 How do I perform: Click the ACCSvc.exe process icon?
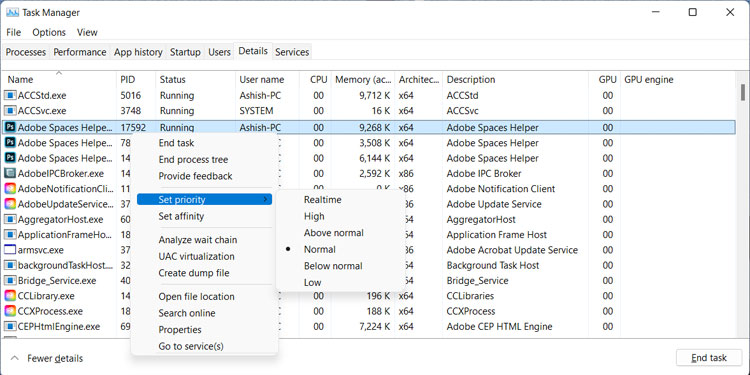[10, 111]
